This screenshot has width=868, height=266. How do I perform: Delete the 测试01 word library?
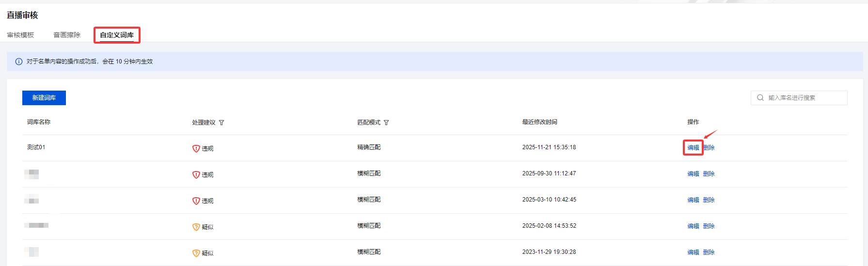tap(709, 148)
